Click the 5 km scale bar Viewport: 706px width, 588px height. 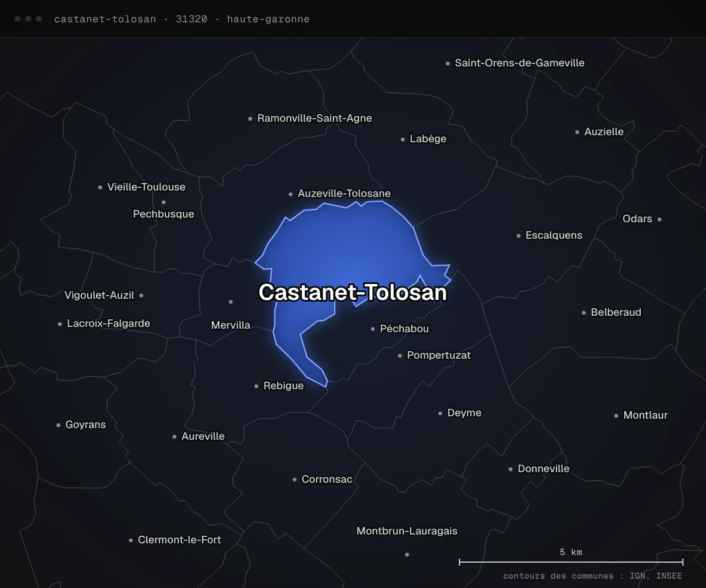[571, 562]
